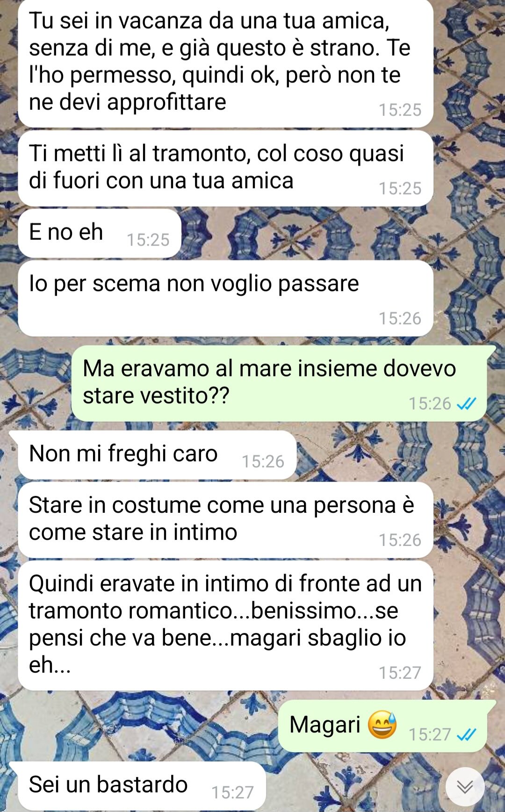Tap the green 'Magari' sent message bubble

pyautogui.click(x=382, y=726)
